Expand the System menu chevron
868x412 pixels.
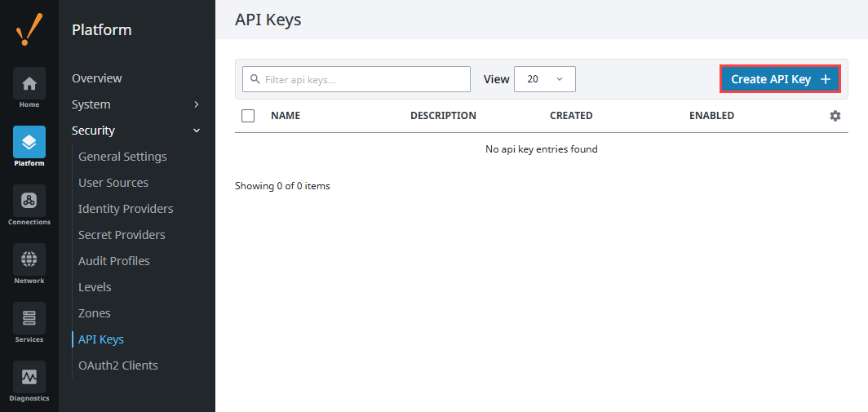(x=196, y=104)
